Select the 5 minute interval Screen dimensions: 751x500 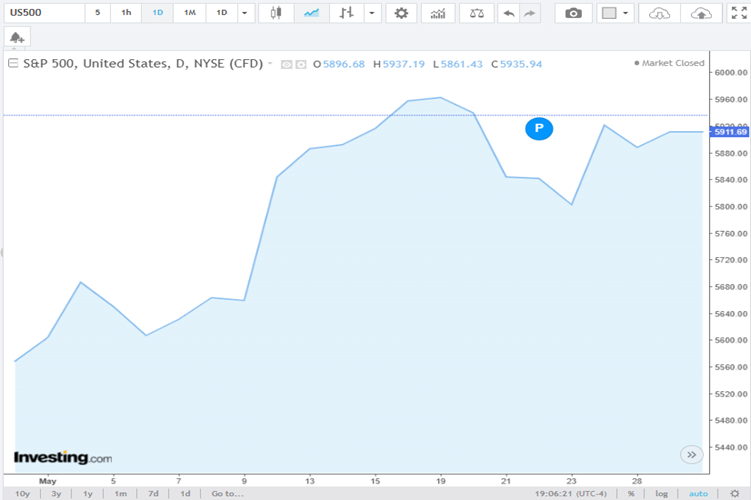tap(98, 12)
